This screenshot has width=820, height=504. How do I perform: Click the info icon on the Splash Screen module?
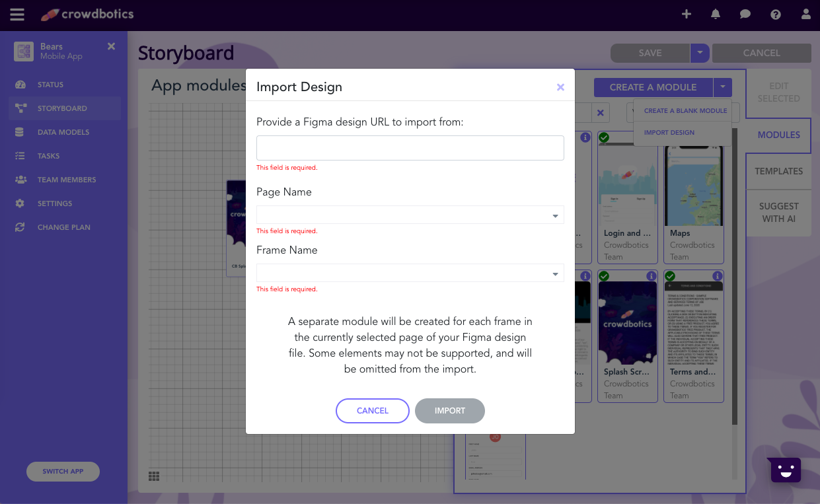pos(652,276)
